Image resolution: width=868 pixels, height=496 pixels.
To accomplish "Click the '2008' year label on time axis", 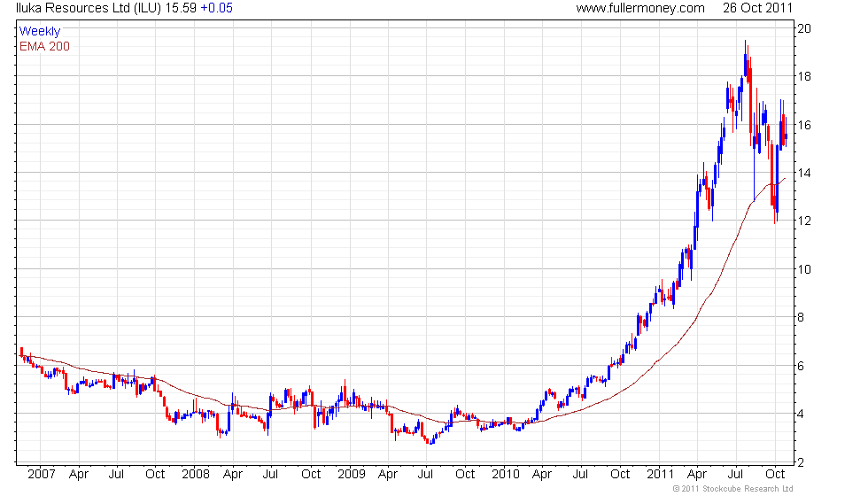I will tap(196, 475).
